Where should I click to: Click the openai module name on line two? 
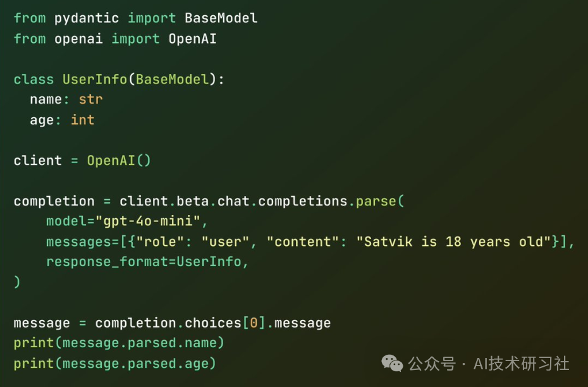[79, 39]
